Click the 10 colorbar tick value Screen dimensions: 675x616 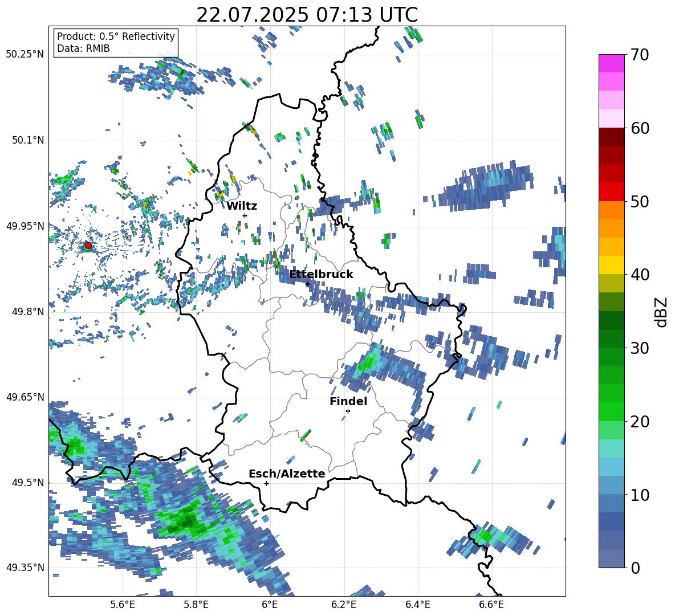640,495
